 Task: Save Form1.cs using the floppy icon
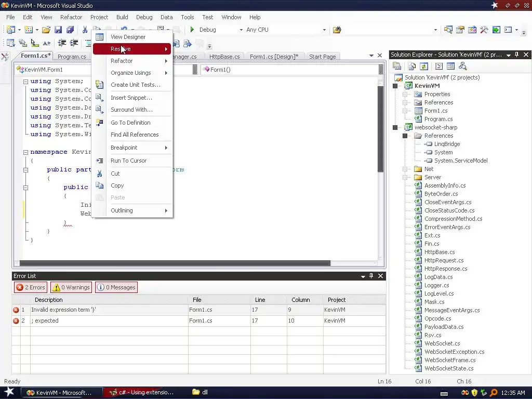(58, 30)
